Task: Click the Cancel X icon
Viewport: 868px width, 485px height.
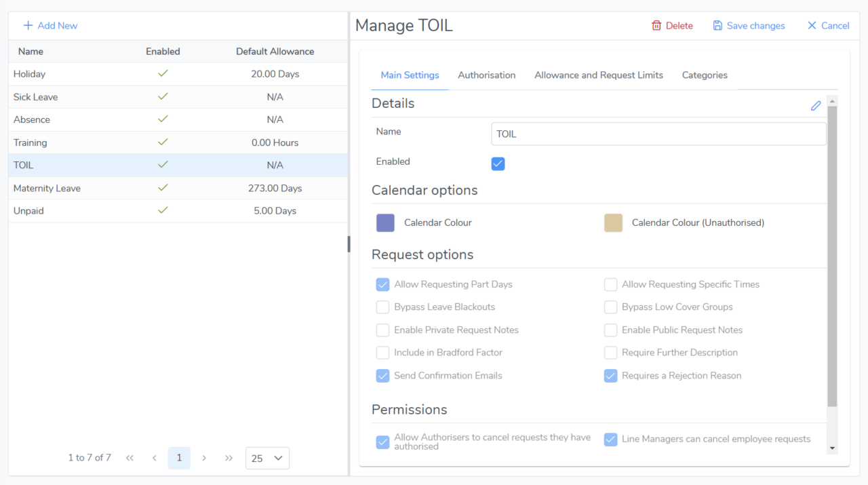Action: [x=812, y=26]
